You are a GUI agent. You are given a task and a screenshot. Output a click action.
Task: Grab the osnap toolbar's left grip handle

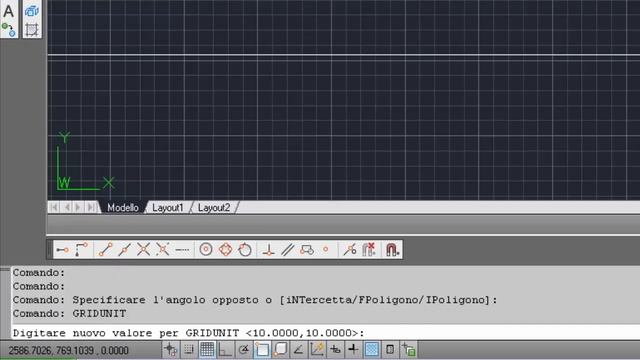pos(51,249)
